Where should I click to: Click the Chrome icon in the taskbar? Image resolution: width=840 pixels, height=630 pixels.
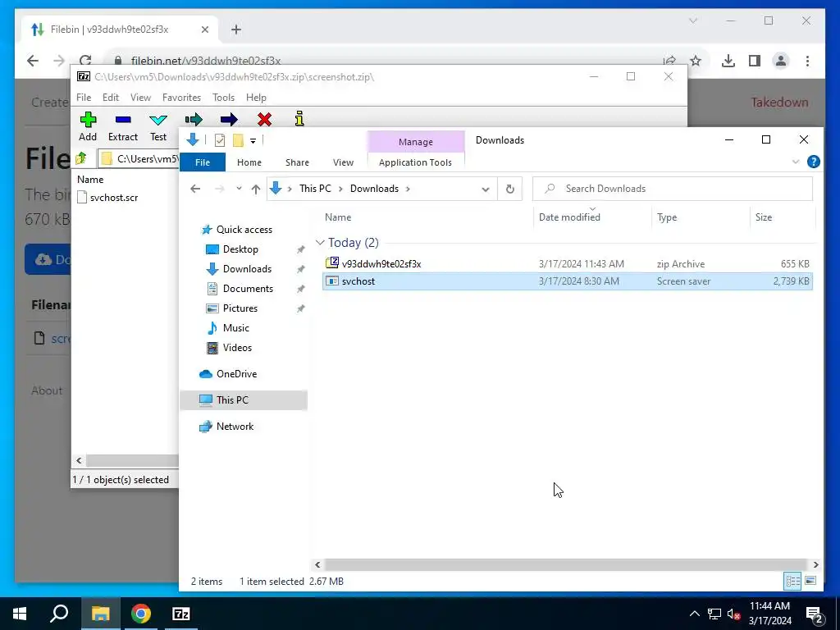pyautogui.click(x=141, y=614)
